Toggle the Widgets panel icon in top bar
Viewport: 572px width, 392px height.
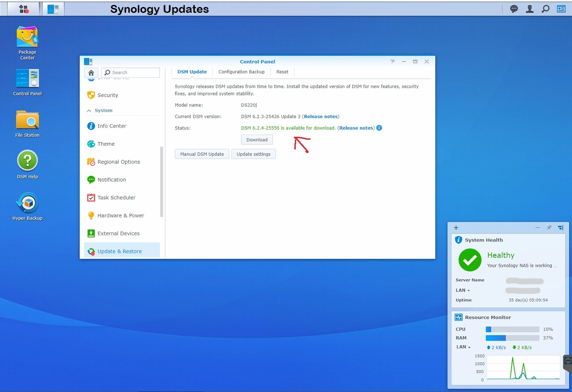(561, 9)
